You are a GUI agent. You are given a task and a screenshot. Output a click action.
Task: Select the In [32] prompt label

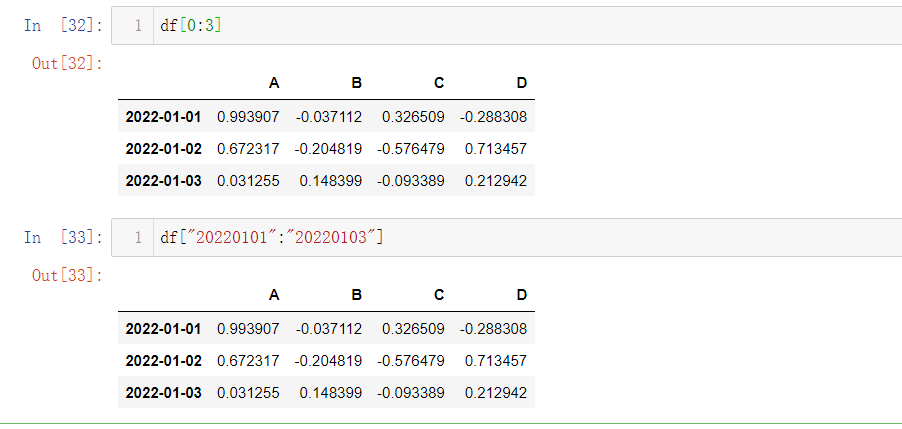64,25
